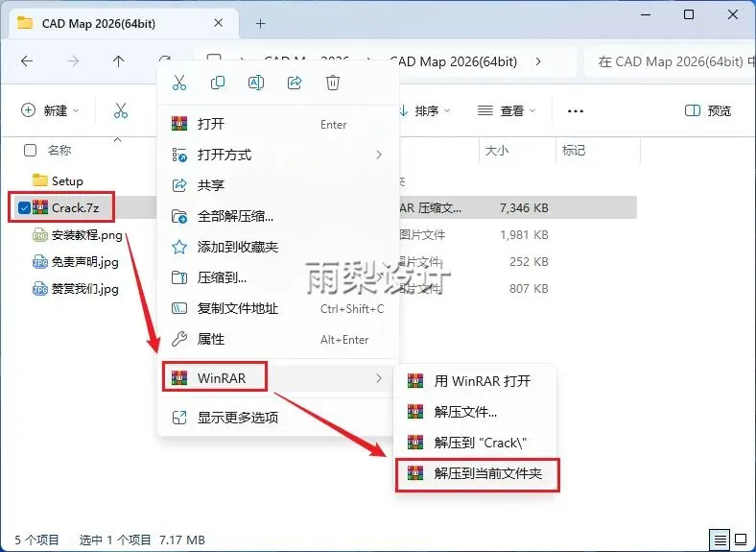The image size is (756, 552).
Task: Click the toolbar Cut scissors icon
Action: pyautogui.click(x=121, y=111)
